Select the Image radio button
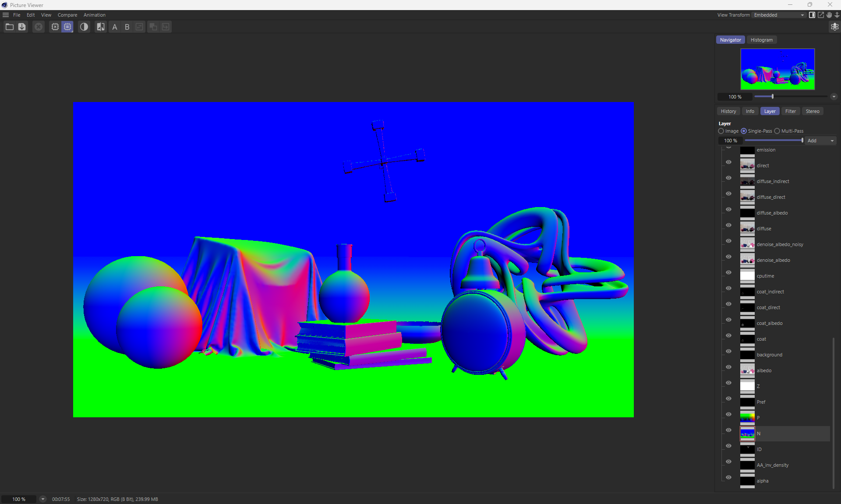Screen dimensions: 841x504 [x=721, y=131]
